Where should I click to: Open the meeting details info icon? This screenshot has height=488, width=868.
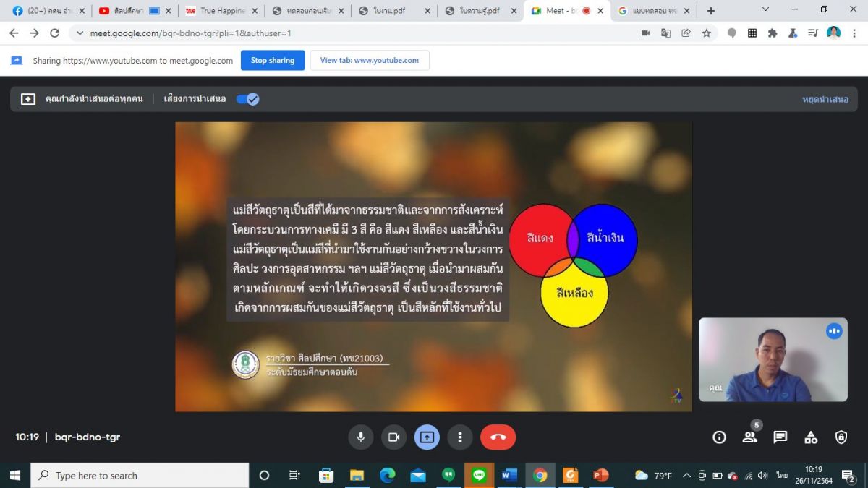(x=719, y=437)
